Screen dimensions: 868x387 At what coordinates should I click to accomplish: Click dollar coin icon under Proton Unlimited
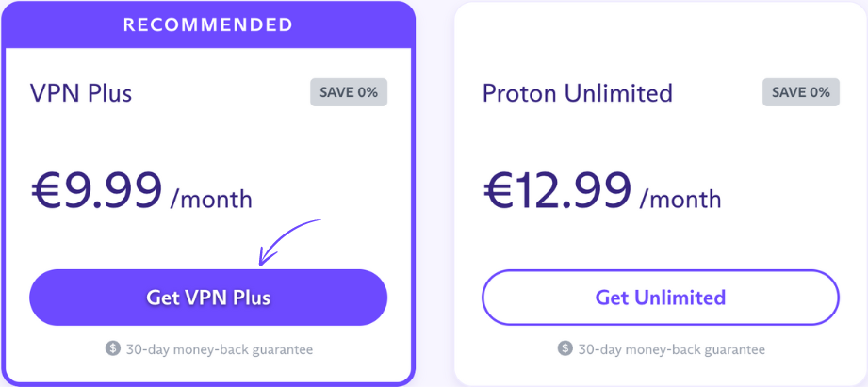pyautogui.click(x=565, y=348)
